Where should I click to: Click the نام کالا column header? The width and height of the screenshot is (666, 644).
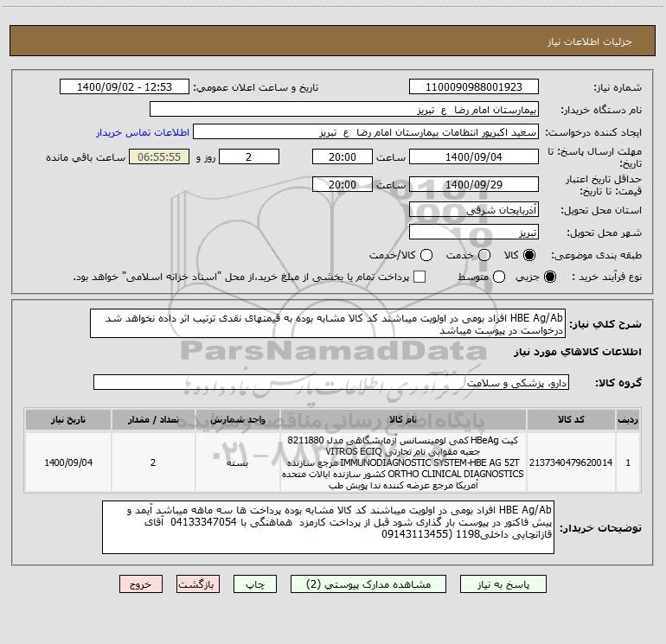tap(403, 419)
